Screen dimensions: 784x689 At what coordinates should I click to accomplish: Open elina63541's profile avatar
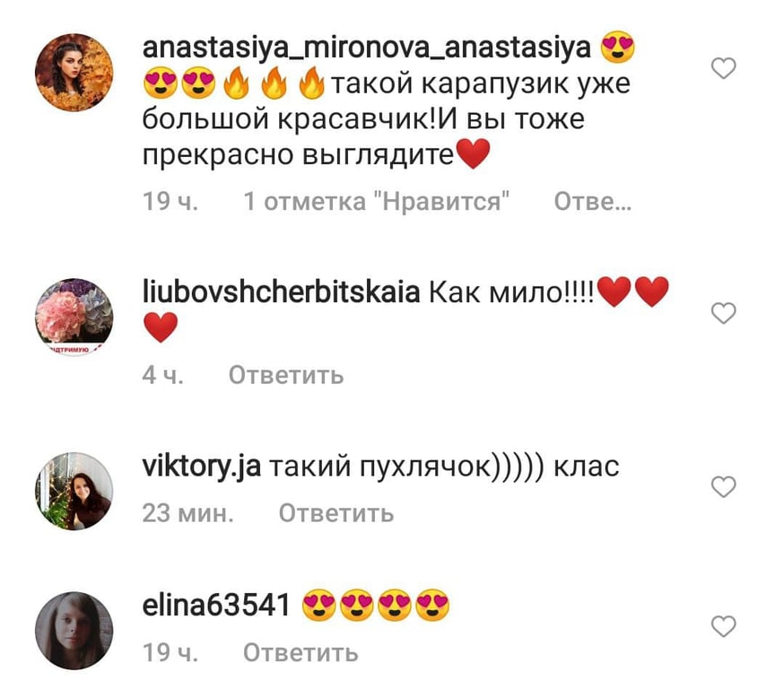[74, 631]
